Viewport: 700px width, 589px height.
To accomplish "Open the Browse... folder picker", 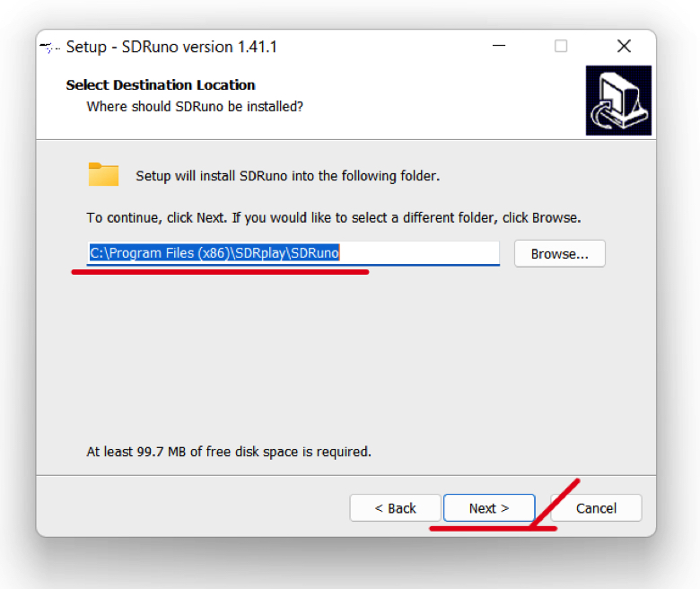I will (559, 253).
